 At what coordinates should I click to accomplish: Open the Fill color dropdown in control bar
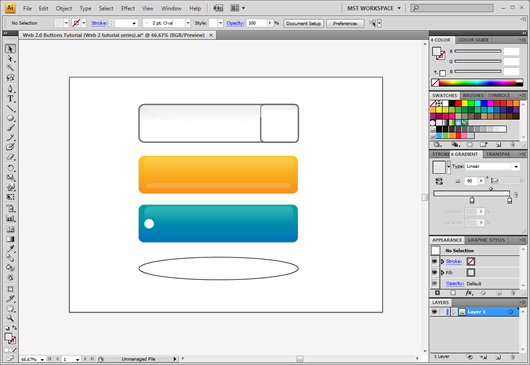tap(66, 23)
